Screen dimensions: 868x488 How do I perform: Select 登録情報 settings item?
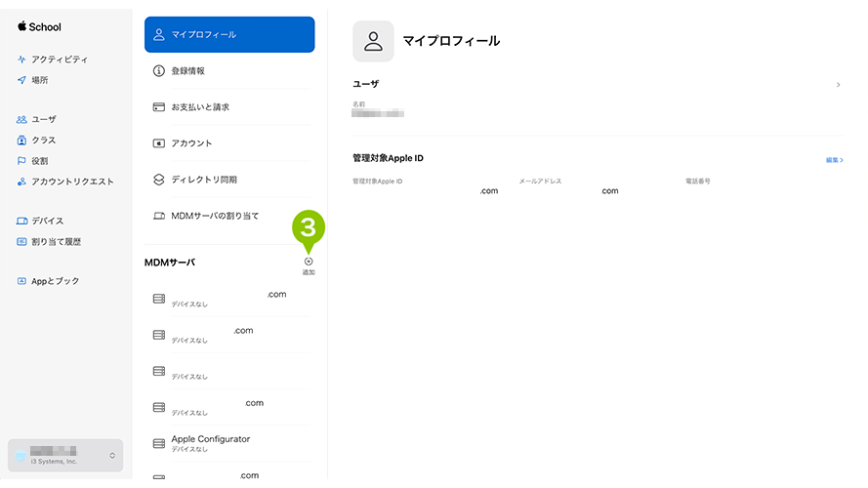click(229, 71)
